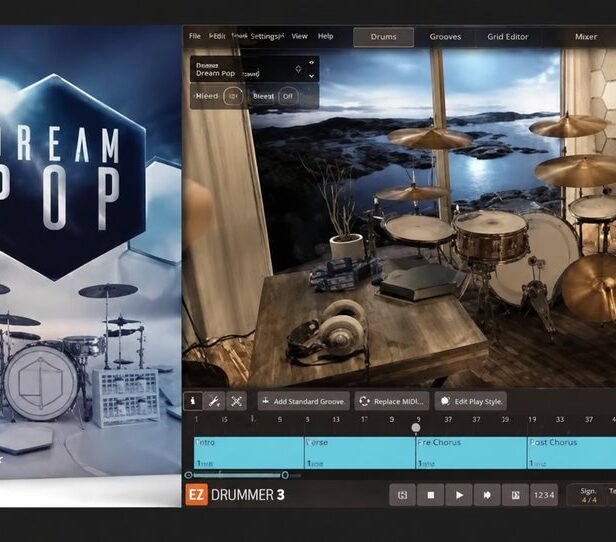616x542 pixels.
Task: Open the View menu
Action: click(x=299, y=36)
